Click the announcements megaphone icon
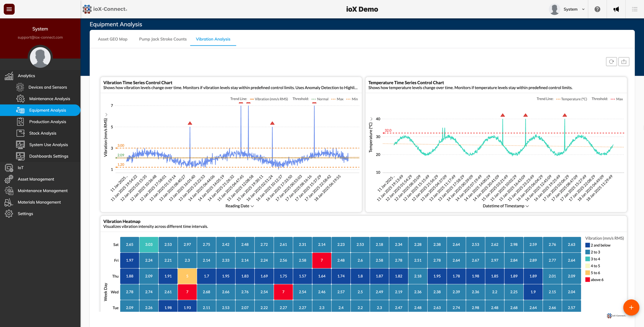The image size is (644, 327). click(x=616, y=9)
